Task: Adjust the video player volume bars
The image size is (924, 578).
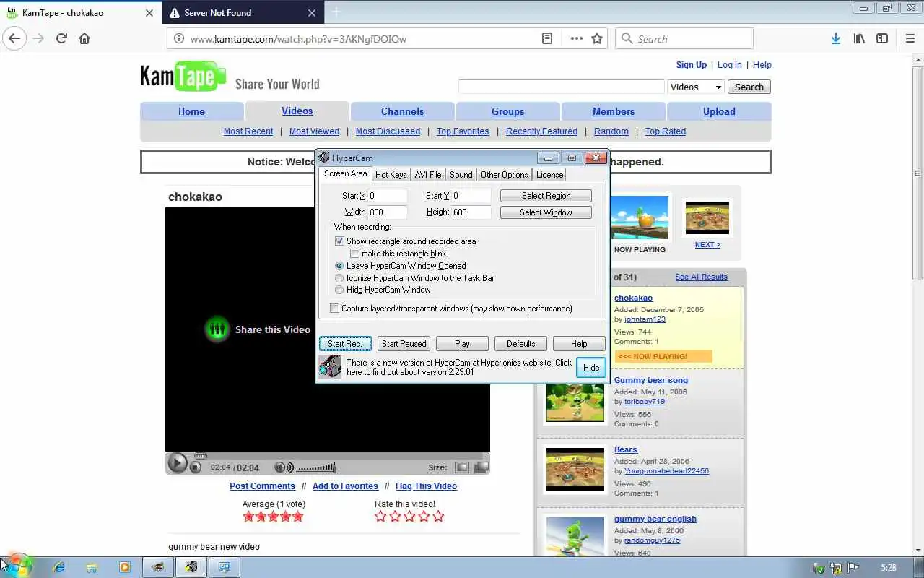Action: 317,468
